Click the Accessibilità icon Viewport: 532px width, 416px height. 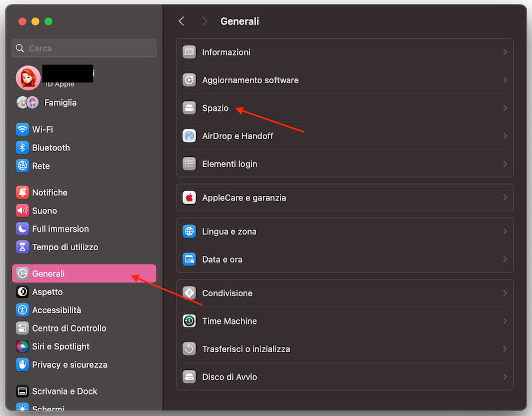coord(22,310)
